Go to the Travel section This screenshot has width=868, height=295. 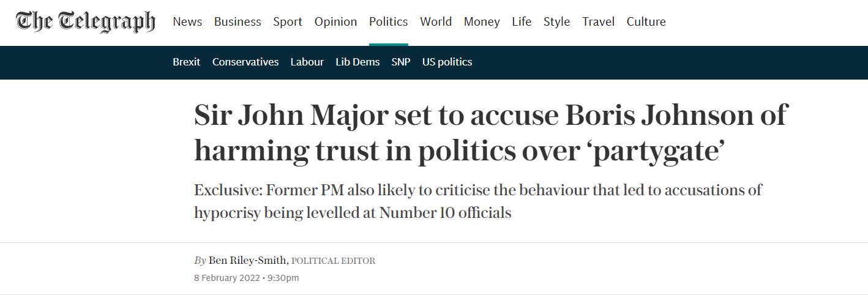tap(598, 21)
